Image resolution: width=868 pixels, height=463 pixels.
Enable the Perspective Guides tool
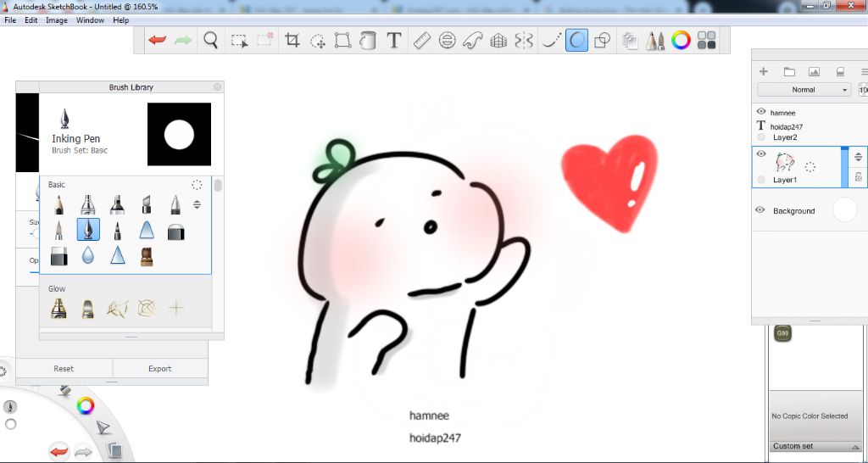(498, 41)
